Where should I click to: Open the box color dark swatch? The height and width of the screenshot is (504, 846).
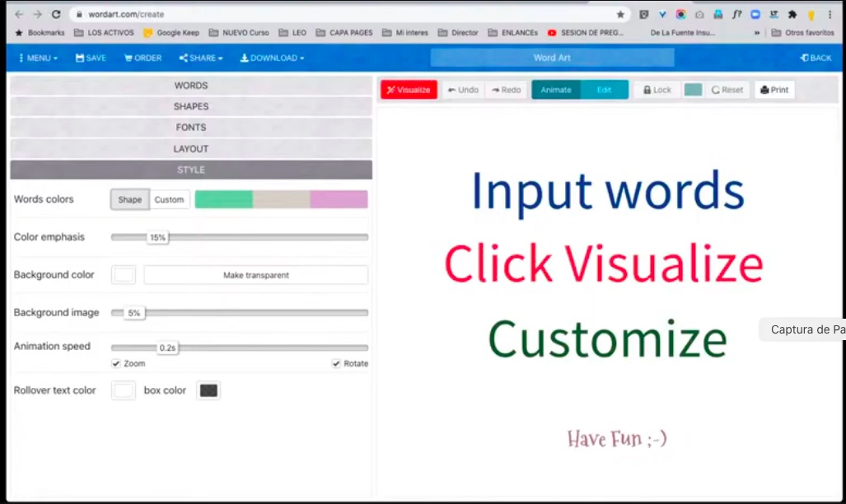(208, 390)
